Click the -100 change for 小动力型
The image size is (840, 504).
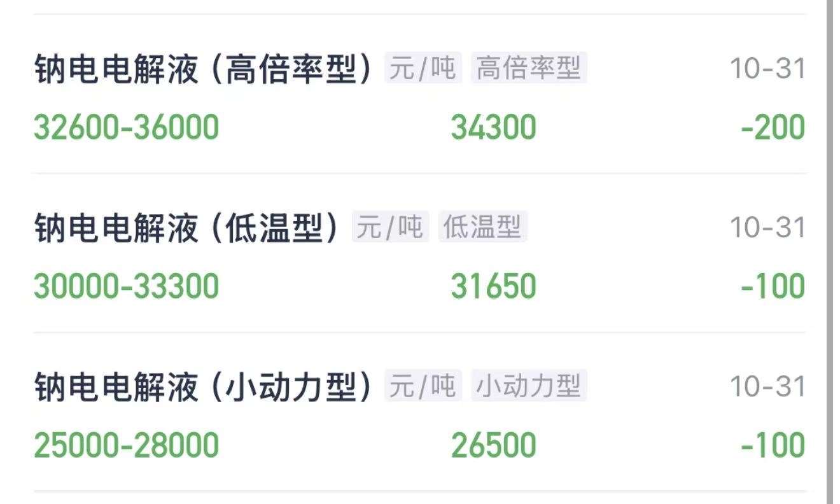(773, 445)
